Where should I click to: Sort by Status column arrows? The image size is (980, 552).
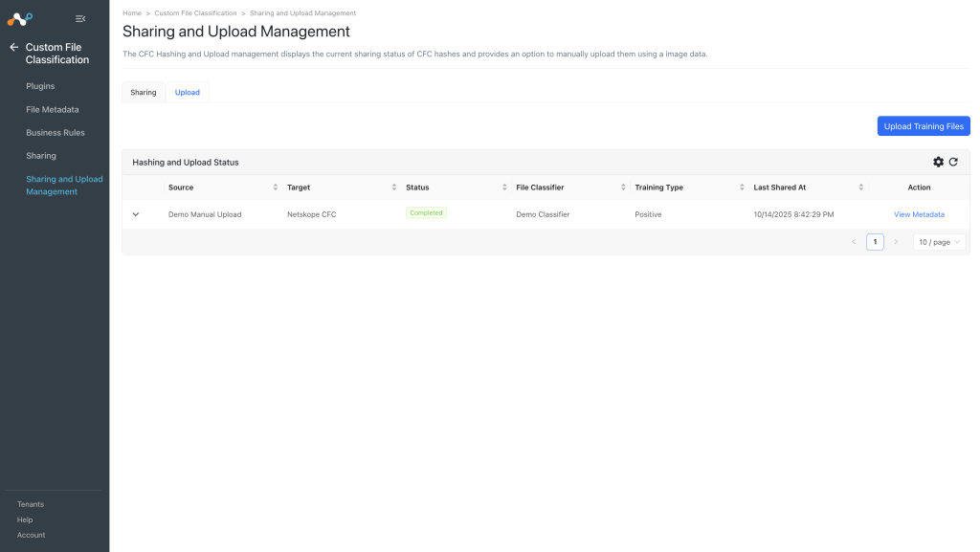tap(504, 188)
